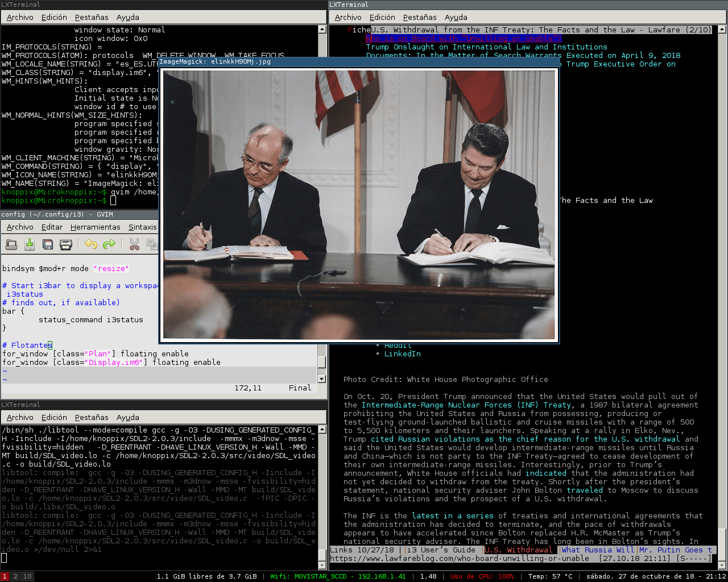Open the GVIM Herramientas menu
Viewport: 728px width, 582px height.
[96, 227]
